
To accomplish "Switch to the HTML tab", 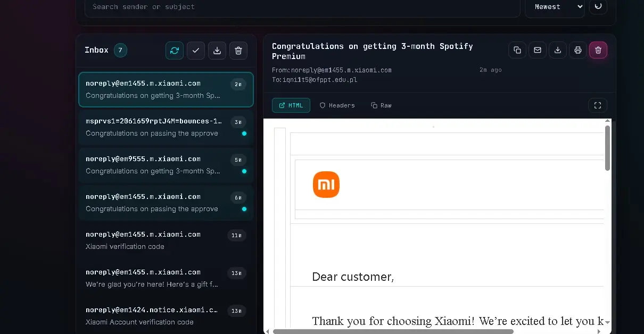I will click(291, 105).
